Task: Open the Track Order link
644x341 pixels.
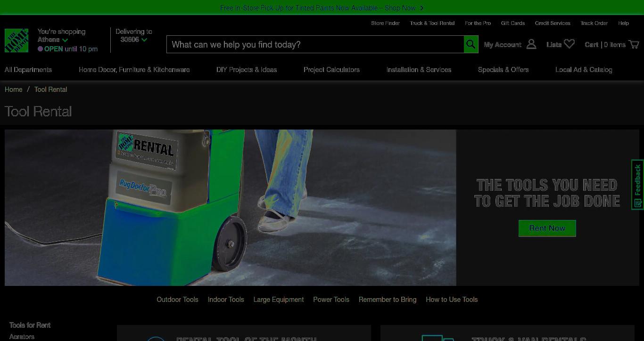Action: coord(594,23)
